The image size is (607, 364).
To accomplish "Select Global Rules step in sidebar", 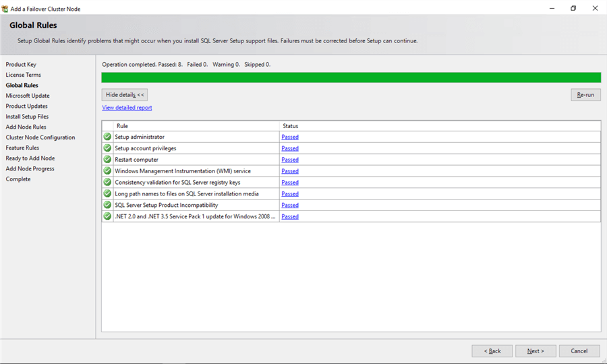I will coord(22,85).
